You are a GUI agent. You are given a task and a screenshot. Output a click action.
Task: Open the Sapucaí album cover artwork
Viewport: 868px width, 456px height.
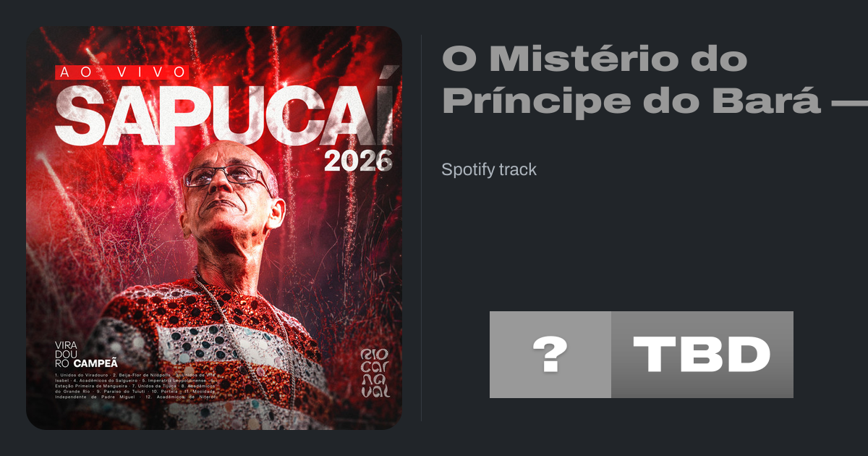point(214,228)
